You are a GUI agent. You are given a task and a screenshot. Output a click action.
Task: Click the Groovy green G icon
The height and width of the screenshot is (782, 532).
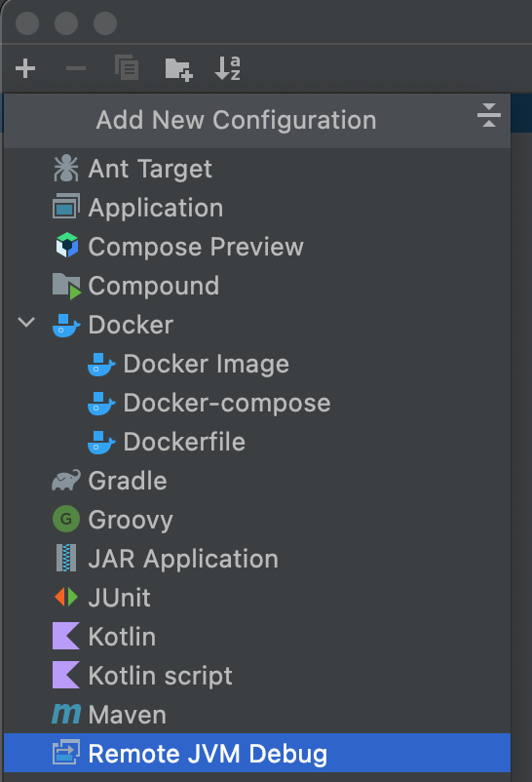coord(66,519)
